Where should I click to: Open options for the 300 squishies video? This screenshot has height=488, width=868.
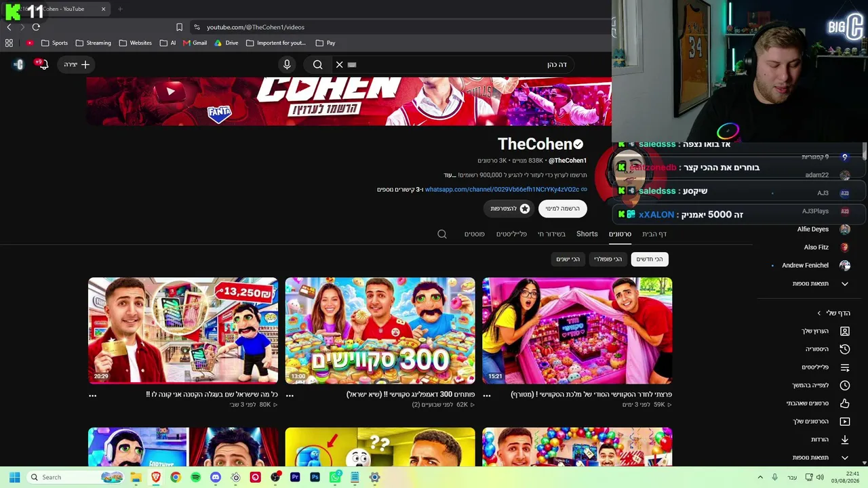tap(290, 395)
